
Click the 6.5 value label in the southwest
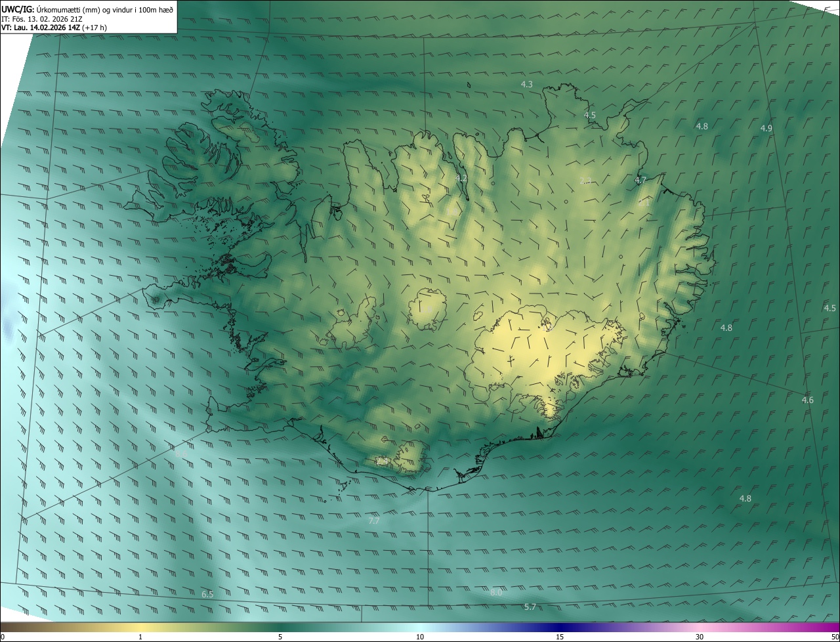tap(207, 593)
